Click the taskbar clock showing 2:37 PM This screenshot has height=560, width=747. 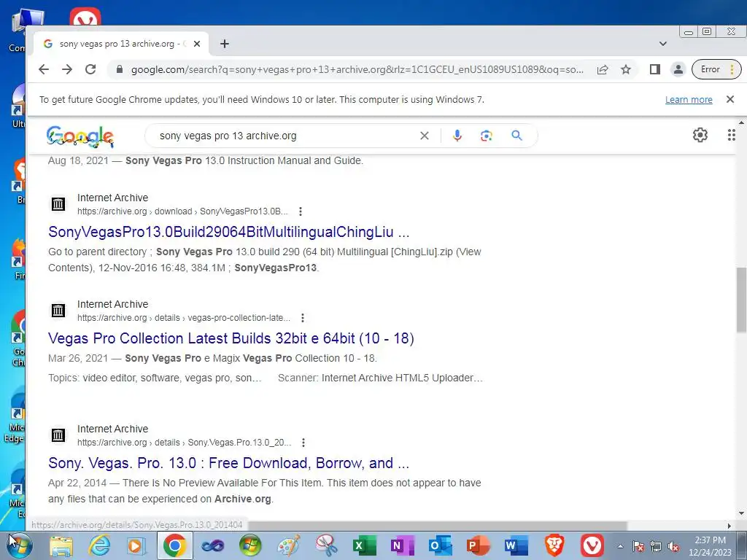[710, 546]
